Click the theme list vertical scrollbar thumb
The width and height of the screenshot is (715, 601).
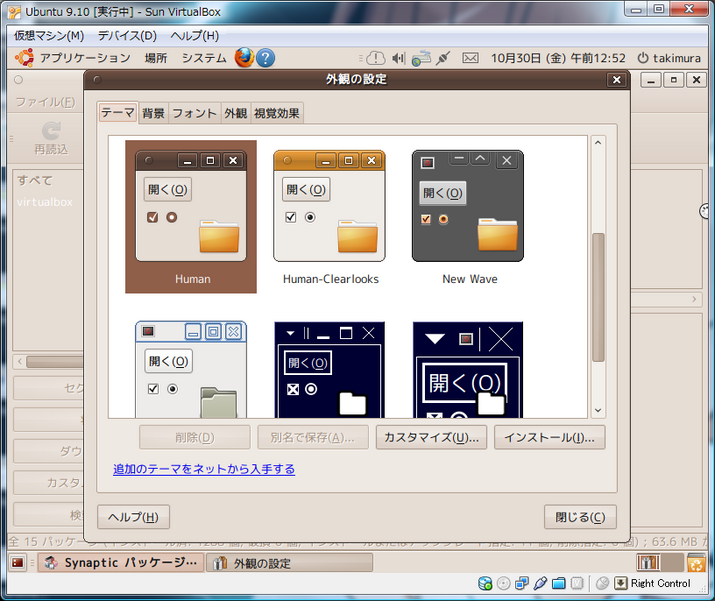(x=598, y=297)
